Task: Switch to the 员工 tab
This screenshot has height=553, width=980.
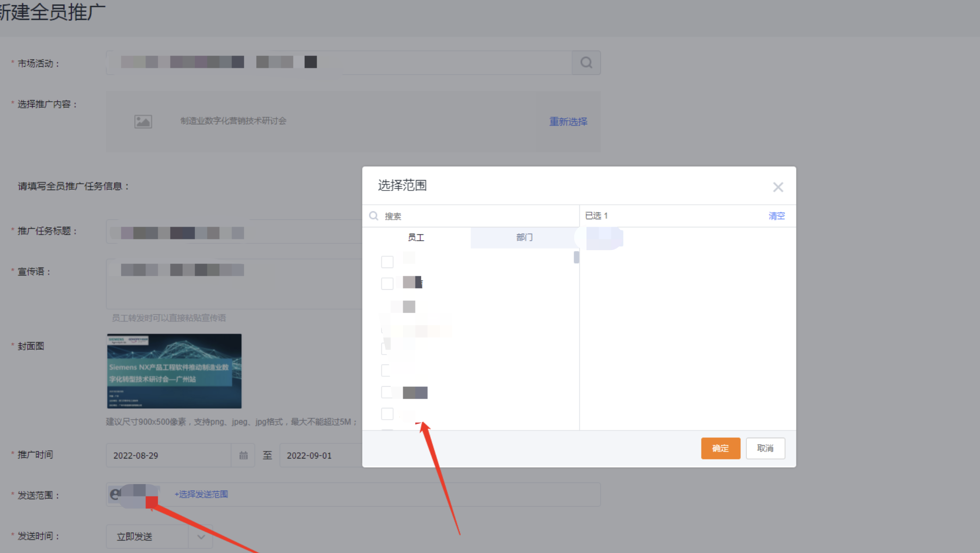Action: (416, 237)
